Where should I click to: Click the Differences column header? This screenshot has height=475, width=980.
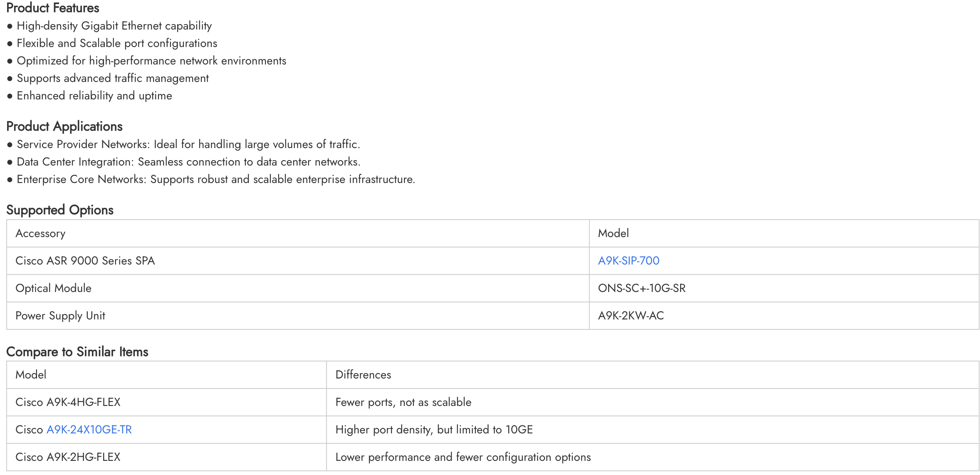[363, 375]
